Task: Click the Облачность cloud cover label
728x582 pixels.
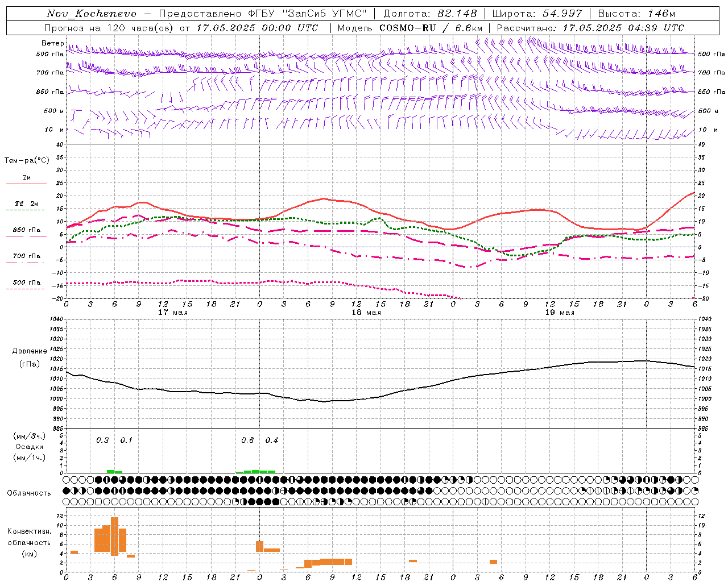Action: pos(29,493)
